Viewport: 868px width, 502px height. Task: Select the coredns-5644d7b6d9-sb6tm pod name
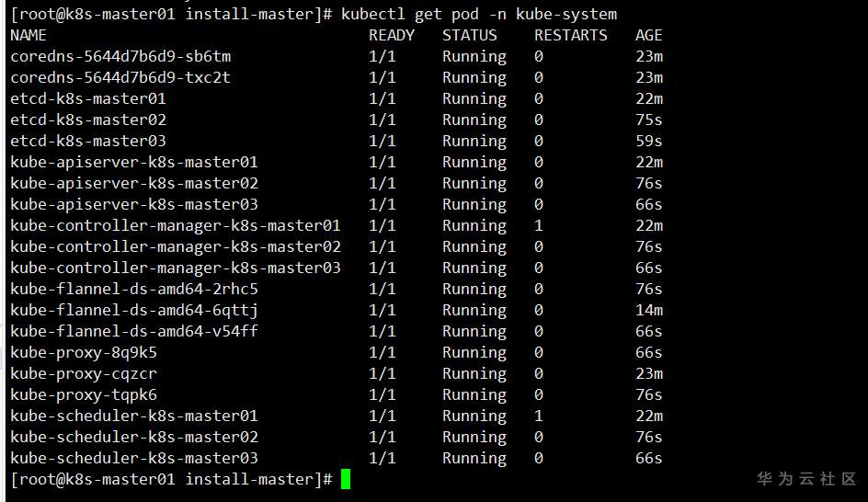[x=120, y=56]
